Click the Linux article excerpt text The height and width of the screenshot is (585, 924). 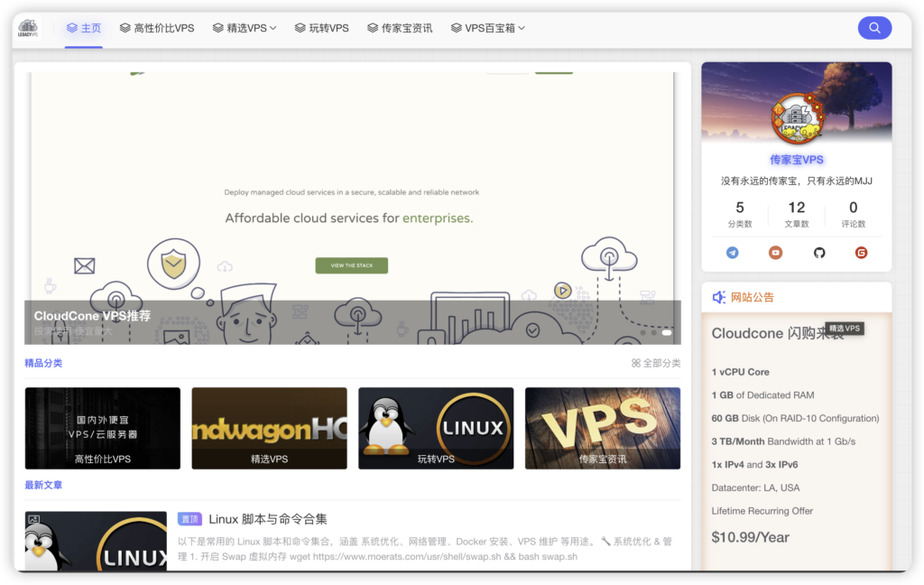pos(425,549)
